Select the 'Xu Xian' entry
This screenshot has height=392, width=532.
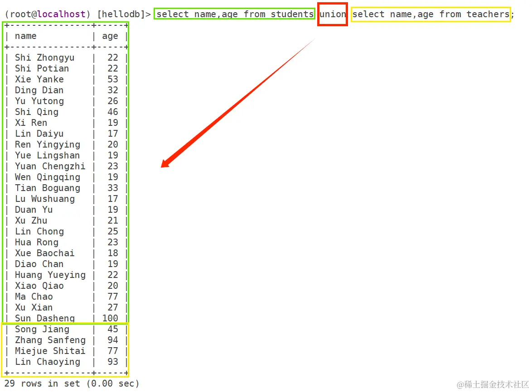pos(34,307)
